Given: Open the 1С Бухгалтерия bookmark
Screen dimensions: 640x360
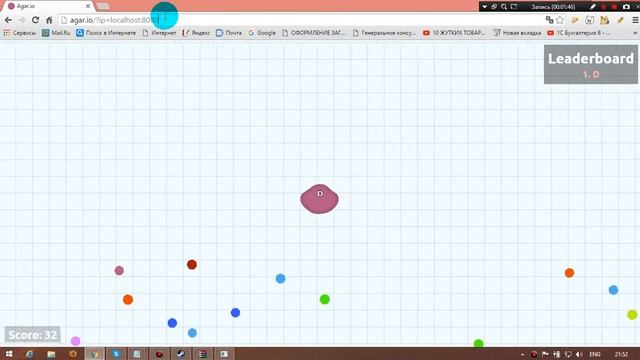Looking at the screenshot, I should [x=579, y=33].
